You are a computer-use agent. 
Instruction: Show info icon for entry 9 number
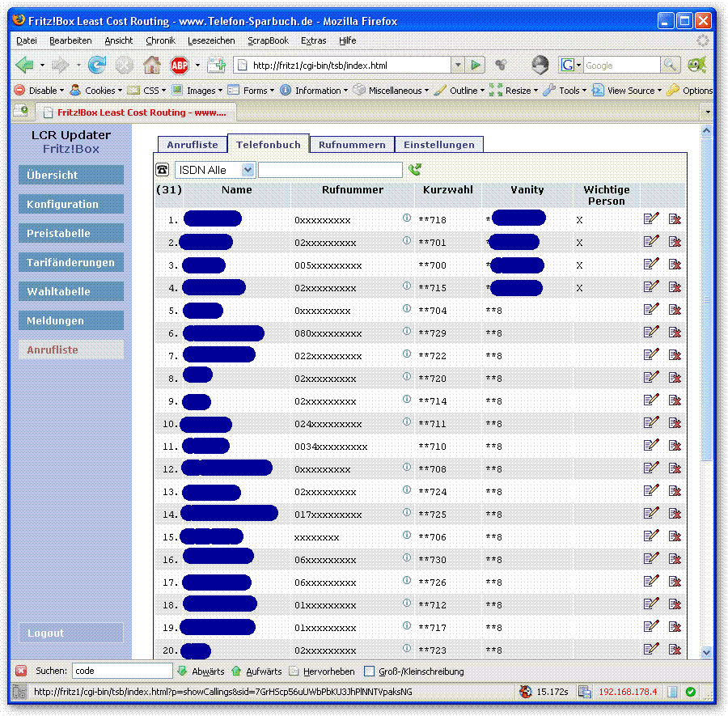coord(407,399)
